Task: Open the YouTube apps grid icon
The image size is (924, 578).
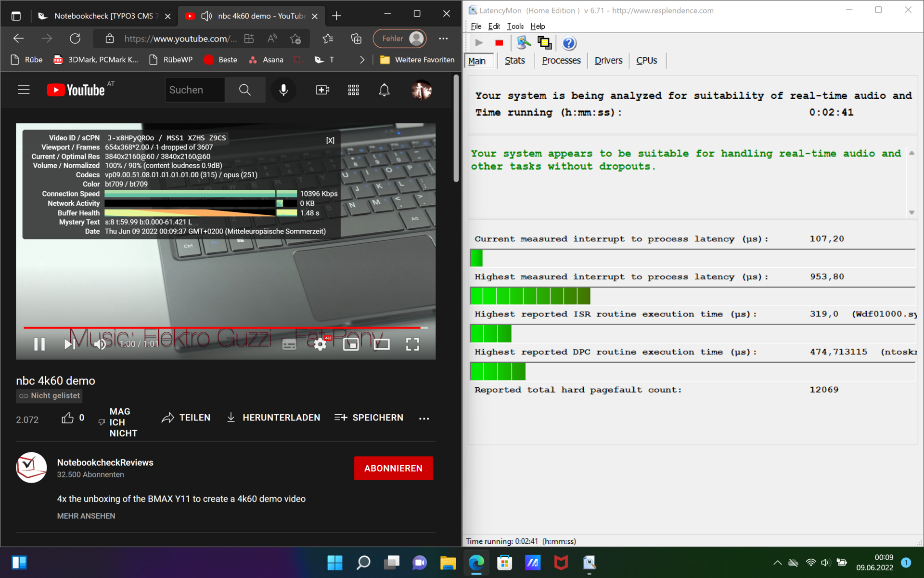Action: point(354,90)
